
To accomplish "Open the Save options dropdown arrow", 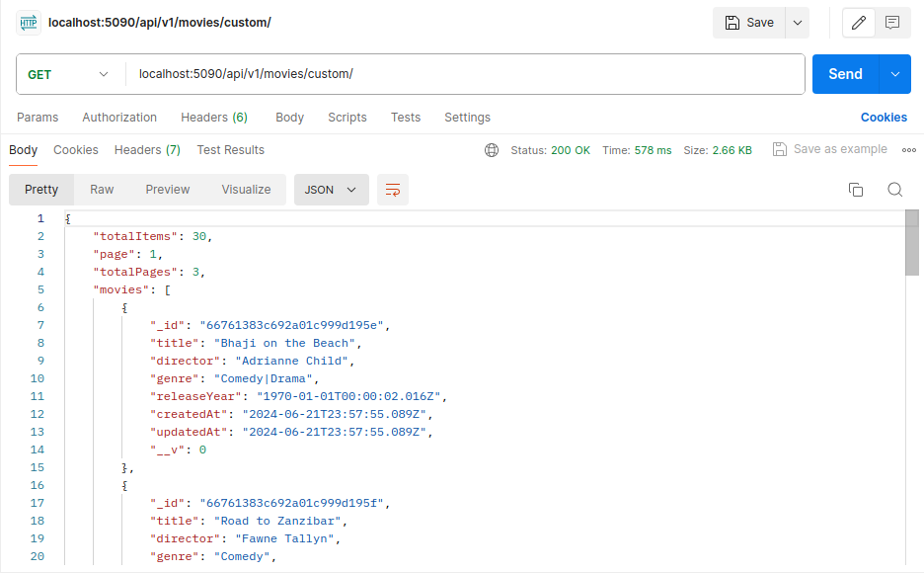I will [798, 23].
